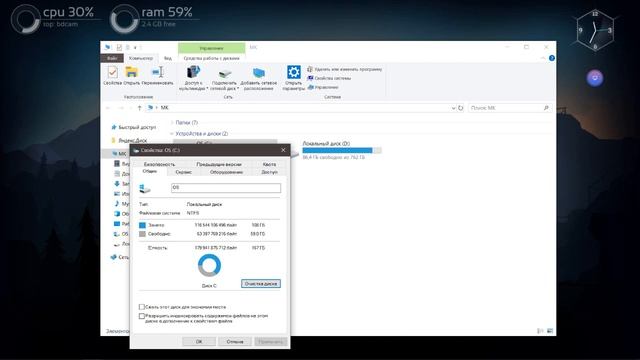Viewport: 640px width, 360px height.
Task: Switch to Сервис tab in properties
Action: (x=184, y=172)
